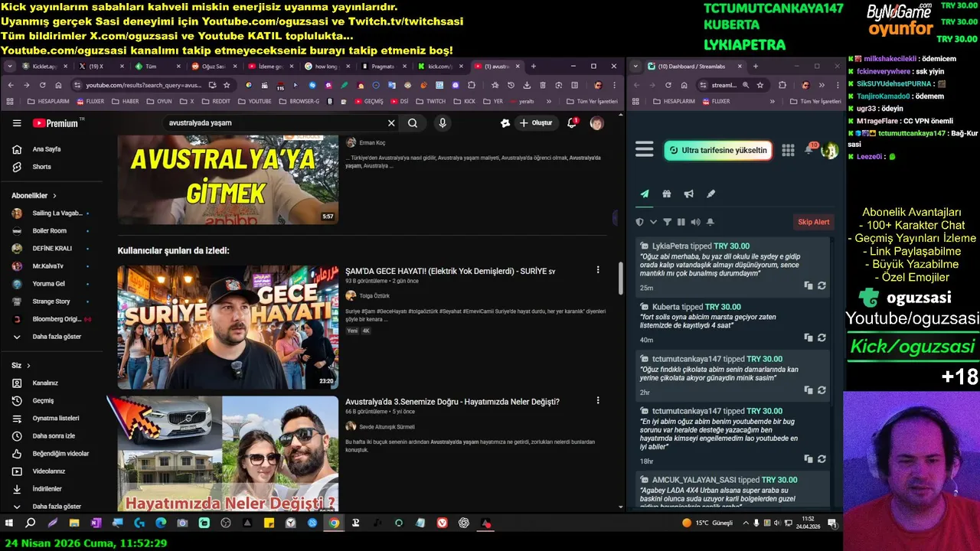The image size is (980, 551).
Task: Open options menu for ŞAM'DA GECE HAYATI video
Action: click(x=598, y=270)
